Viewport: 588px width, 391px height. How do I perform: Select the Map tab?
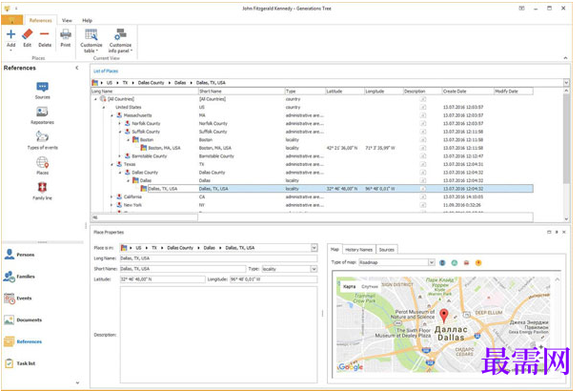point(335,249)
